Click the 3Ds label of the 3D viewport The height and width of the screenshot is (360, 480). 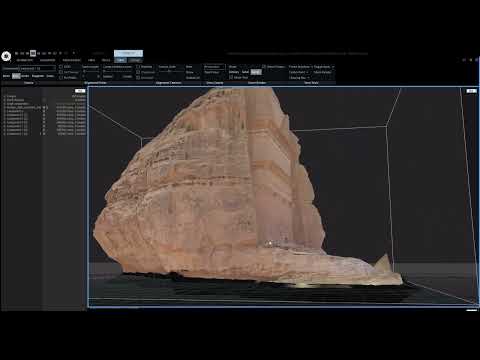tap(471, 91)
